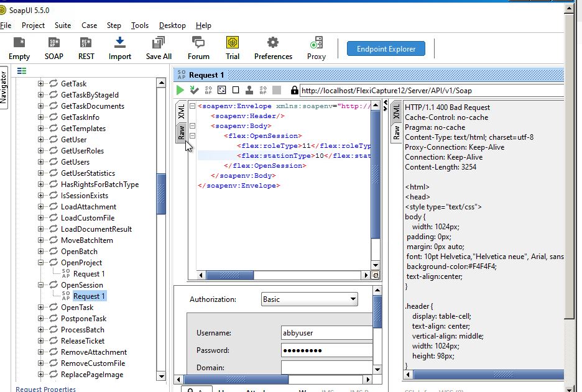
Task: Import an existing project
Action: click(120, 47)
